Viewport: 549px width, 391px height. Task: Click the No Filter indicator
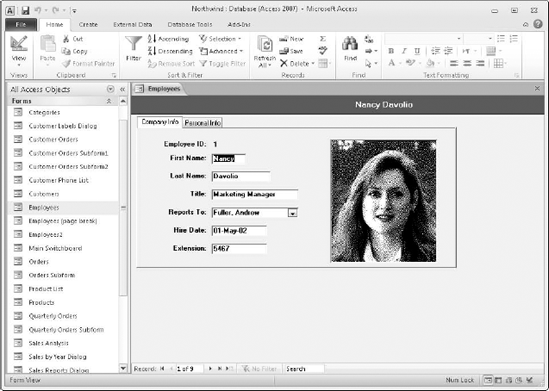point(259,369)
